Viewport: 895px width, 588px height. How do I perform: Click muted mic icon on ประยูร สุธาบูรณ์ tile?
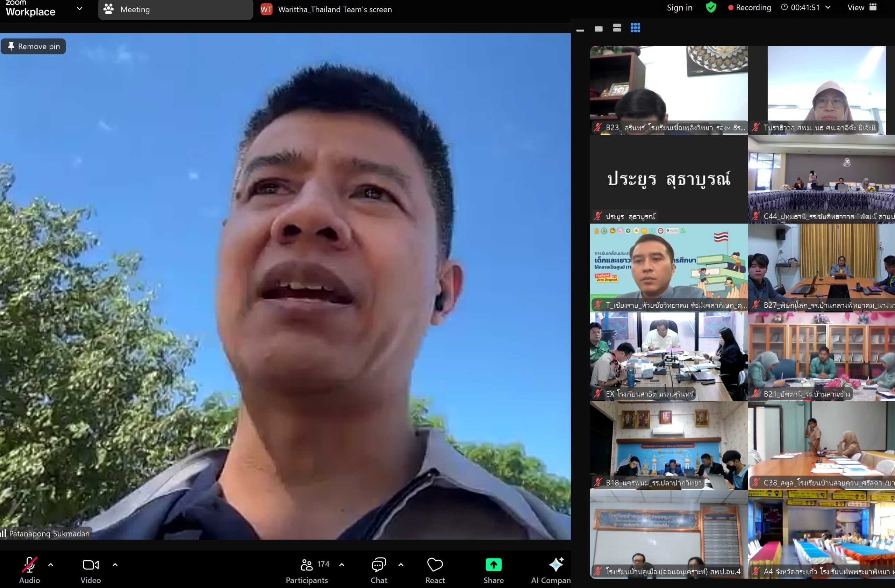[598, 216]
